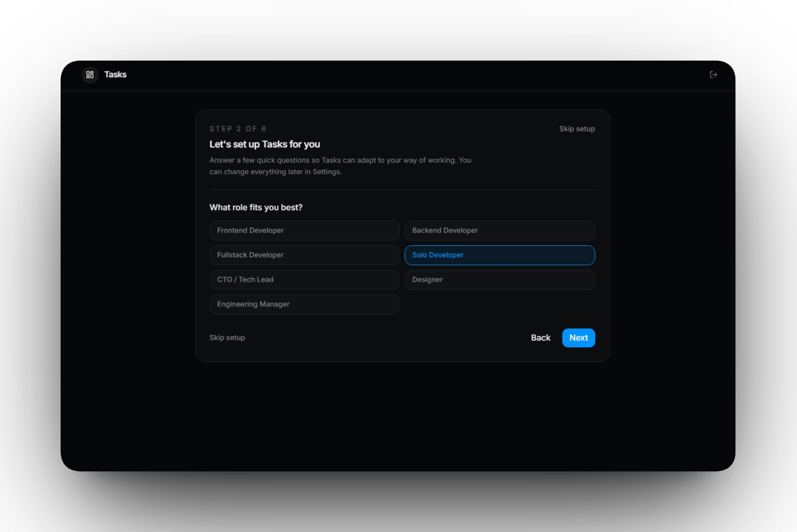Screen dimensions: 797x532
Task: Select the CTO / Tech Lead role
Action: click(x=304, y=280)
